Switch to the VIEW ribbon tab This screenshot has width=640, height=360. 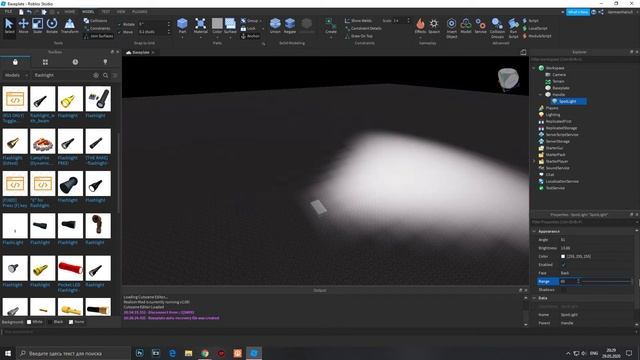click(121, 12)
